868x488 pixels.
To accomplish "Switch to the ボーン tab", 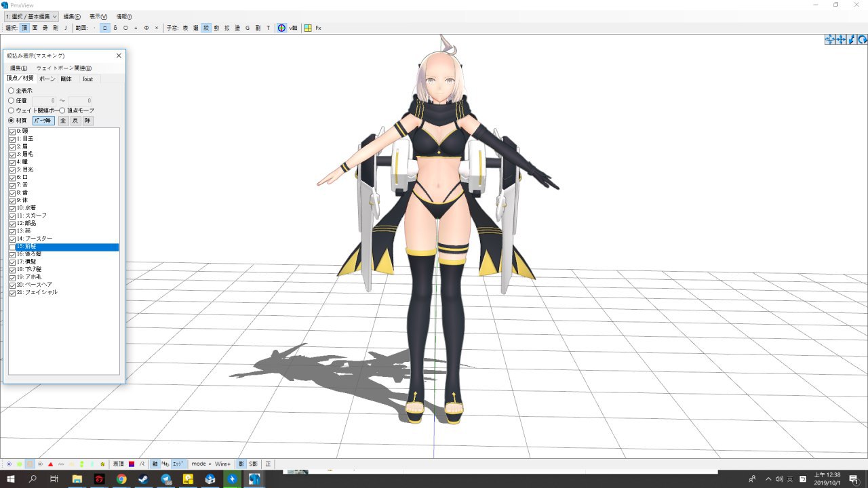I will [x=47, y=79].
